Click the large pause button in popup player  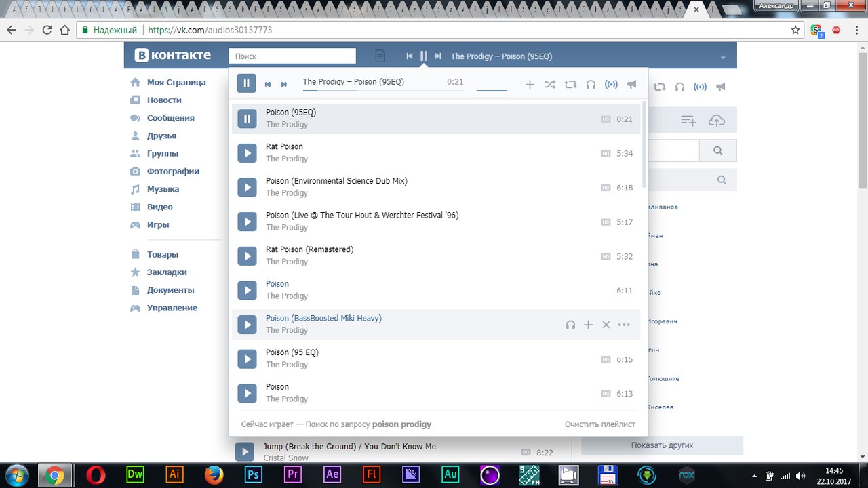coord(246,83)
